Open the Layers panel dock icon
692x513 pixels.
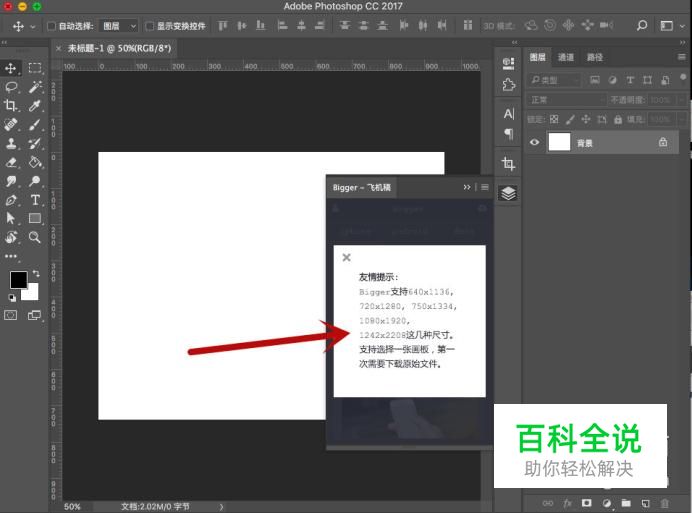pos(508,193)
